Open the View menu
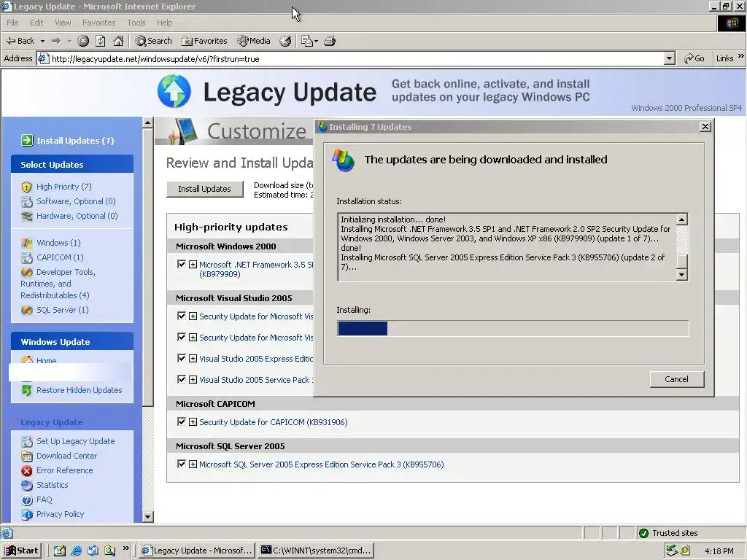Screen dimensions: 747x560 point(63,23)
